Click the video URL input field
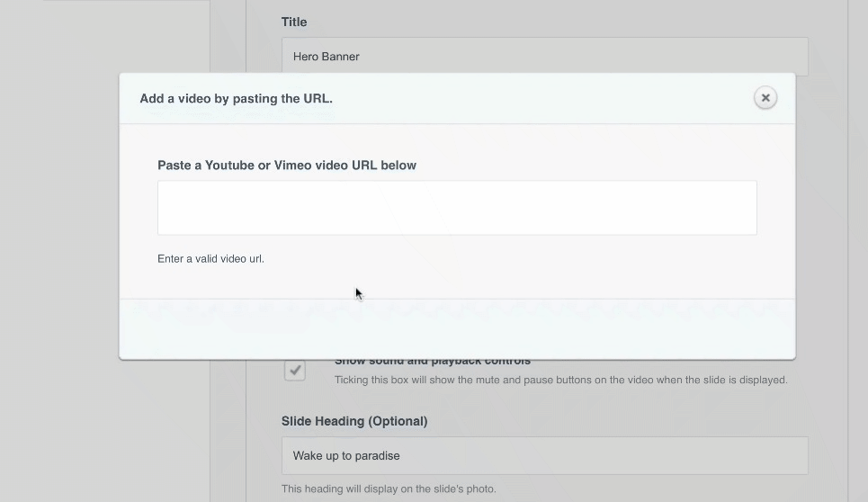This screenshot has width=868, height=502. click(457, 208)
